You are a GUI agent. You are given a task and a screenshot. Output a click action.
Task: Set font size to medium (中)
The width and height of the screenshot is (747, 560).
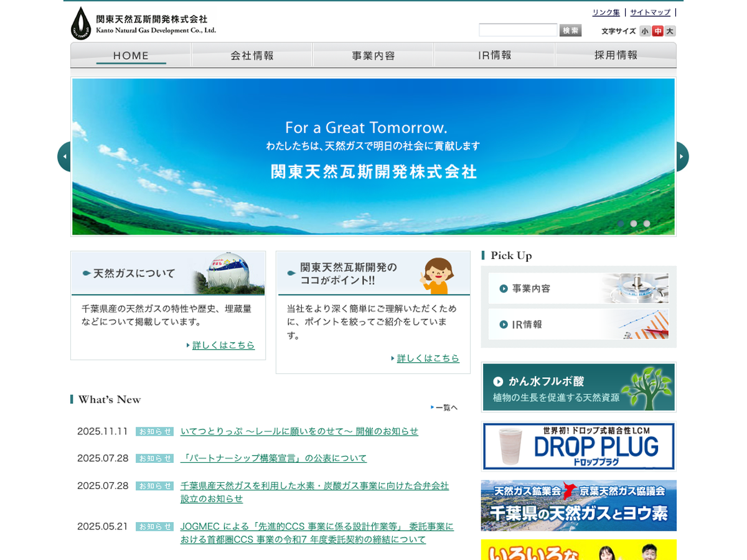(x=657, y=31)
